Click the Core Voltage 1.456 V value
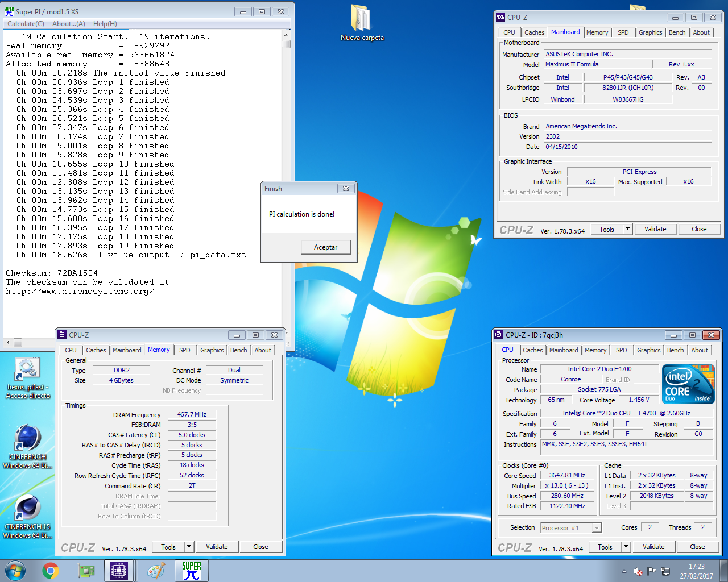Viewport: 728px width, 582px height. point(639,400)
